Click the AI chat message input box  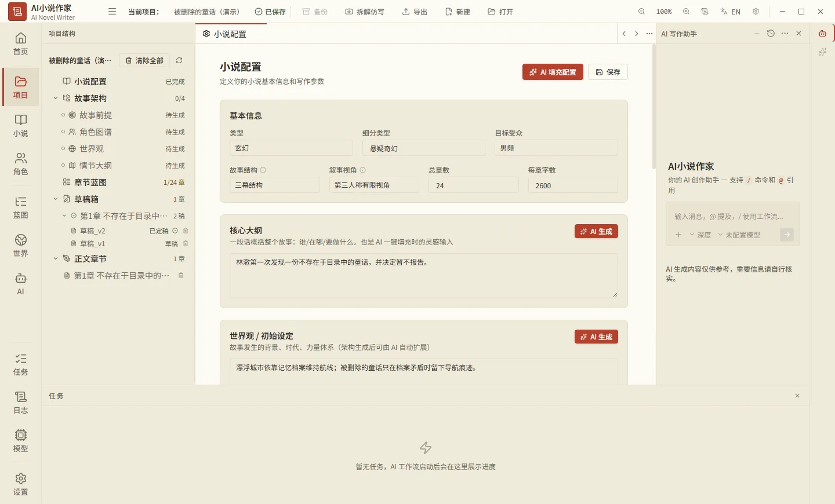click(x=733, y=216)
